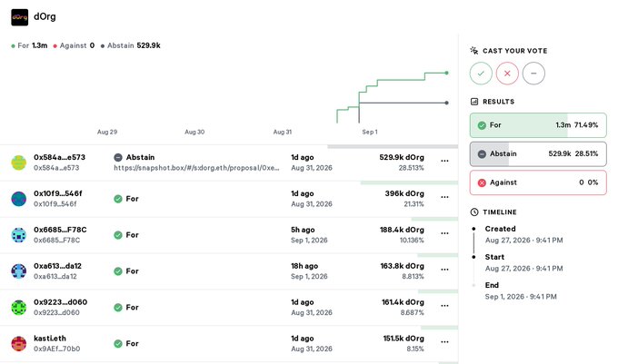Image resolution: width=618 pixels, height=364 pixels.
Task: Click the Timeline clock icon
Action: [474, 212]
